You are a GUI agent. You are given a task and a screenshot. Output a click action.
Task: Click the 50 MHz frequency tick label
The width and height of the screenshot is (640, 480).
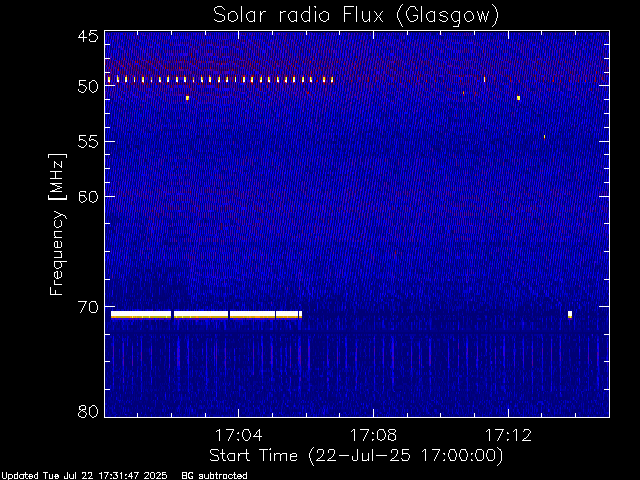pyautogui.click(x=88, y=86)
